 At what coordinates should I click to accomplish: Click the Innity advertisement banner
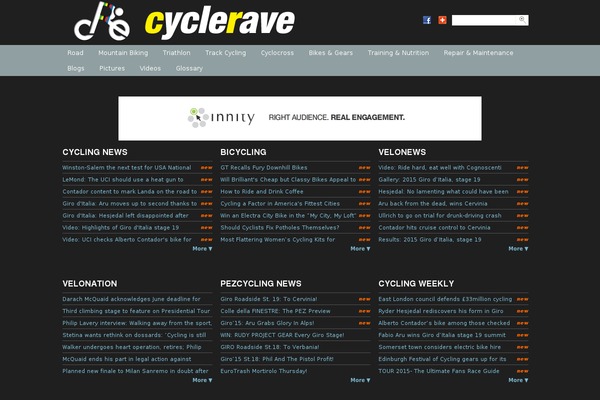point(300,118)
